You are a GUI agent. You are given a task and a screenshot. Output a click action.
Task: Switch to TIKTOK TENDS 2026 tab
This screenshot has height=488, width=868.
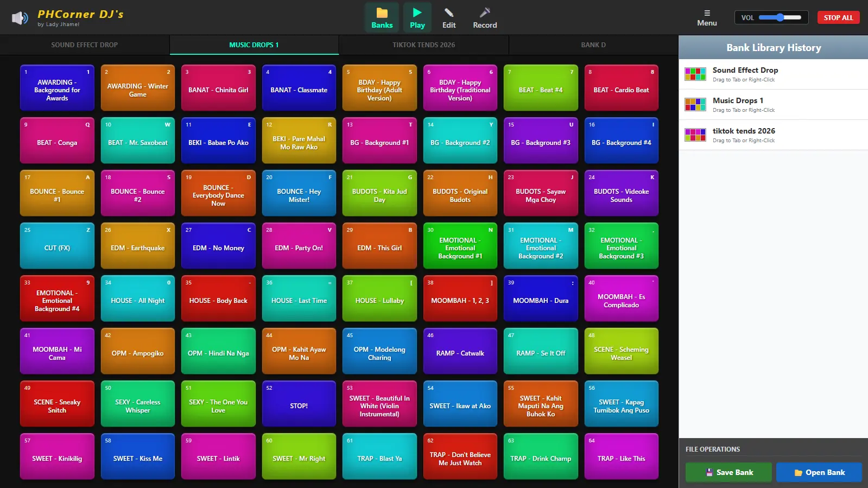tap(424, 45)
